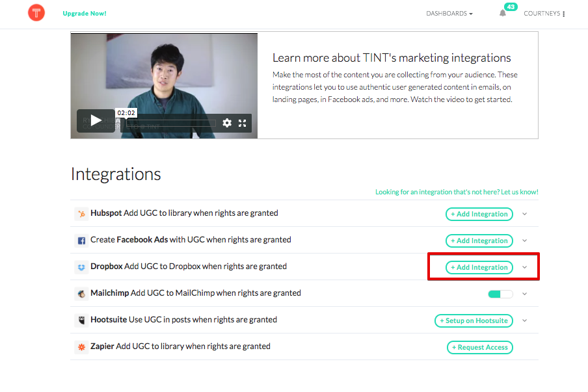This screenshot has height=392, width=588.
Task: Add the Hubspot integration
Action: point(479,214)
